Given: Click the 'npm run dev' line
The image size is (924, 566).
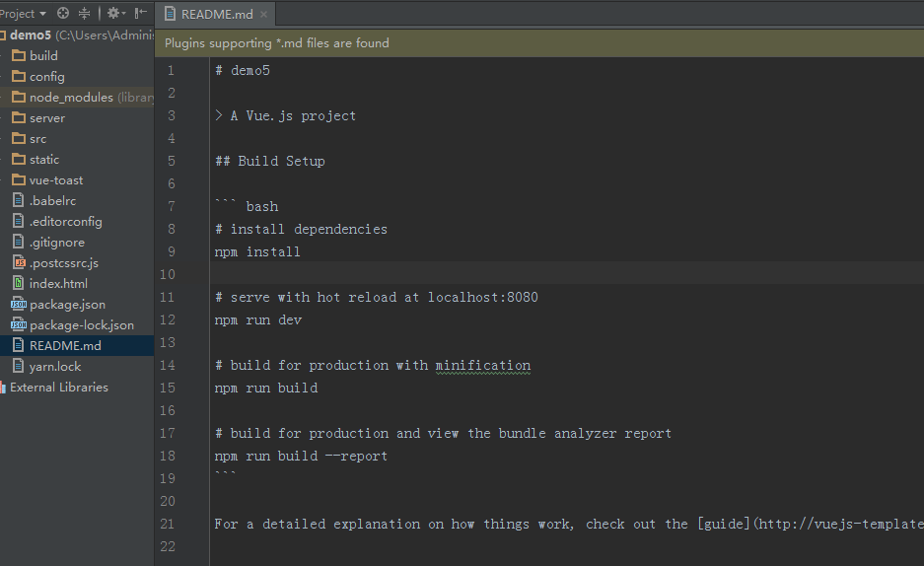Looking at the screenshot, I should (258, 319).
